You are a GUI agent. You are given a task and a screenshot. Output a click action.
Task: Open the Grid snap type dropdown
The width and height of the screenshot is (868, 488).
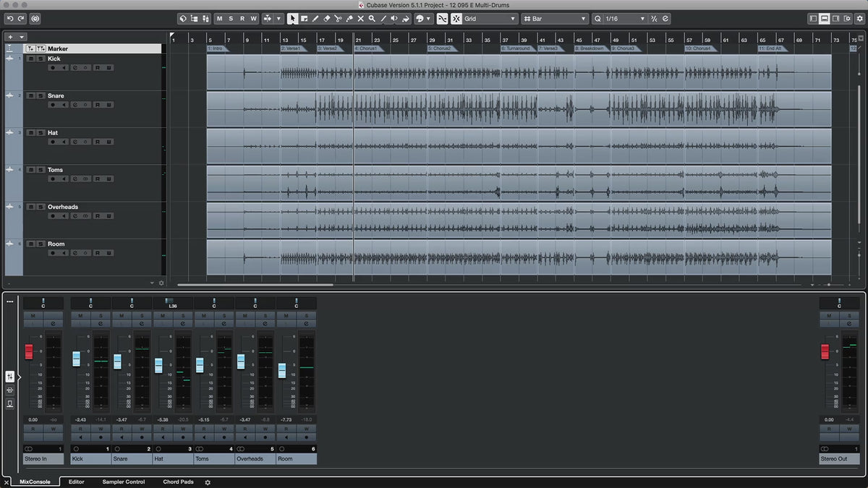coord(490,19)
